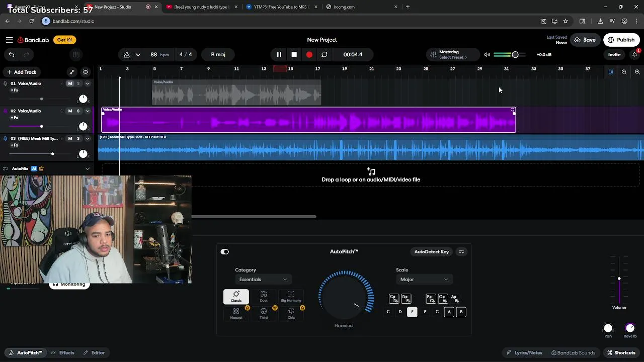
Task: Solo track 03 Meek Mill beat
Action: (78, 138)
